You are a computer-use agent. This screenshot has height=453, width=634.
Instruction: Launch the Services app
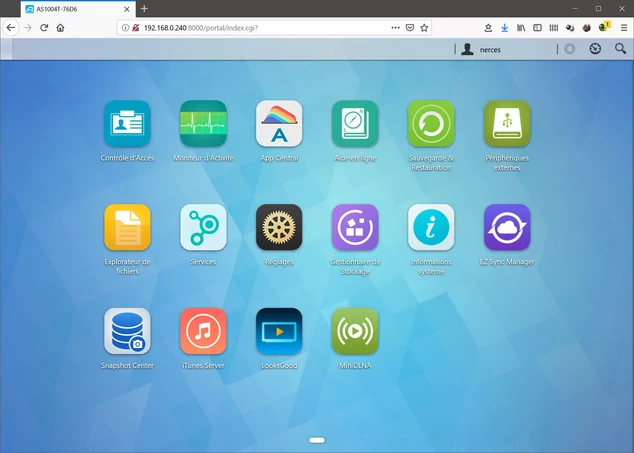(203, 227)
